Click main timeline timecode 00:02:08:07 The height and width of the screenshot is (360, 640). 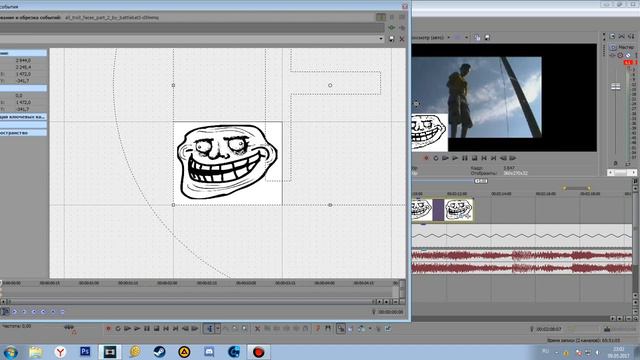(549, 329)
